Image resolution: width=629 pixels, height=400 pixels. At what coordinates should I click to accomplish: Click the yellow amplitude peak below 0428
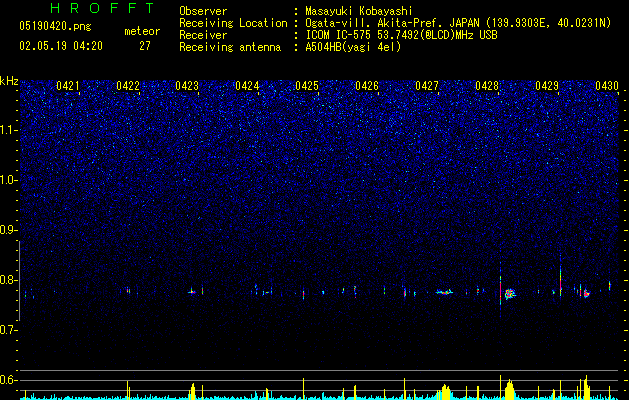(x=509, y=389)
